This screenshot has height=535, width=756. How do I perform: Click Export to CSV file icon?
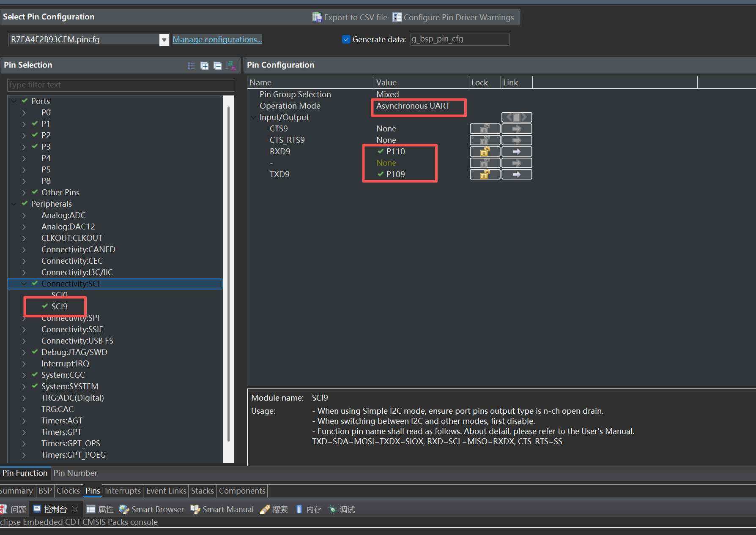pyautogui.click(x=317, y=17)
